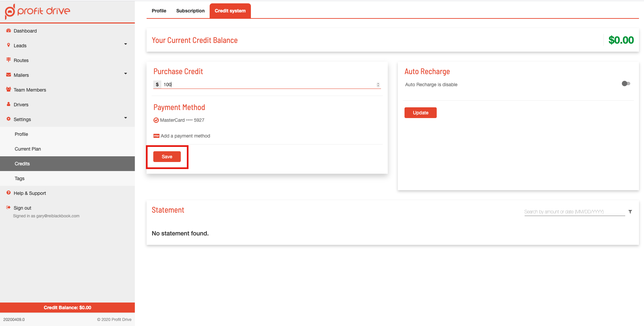Viewport: 644px width, 326px height.
Task: Click the © 2020 Profit Drive footer text
Action: tap(114, 320)
